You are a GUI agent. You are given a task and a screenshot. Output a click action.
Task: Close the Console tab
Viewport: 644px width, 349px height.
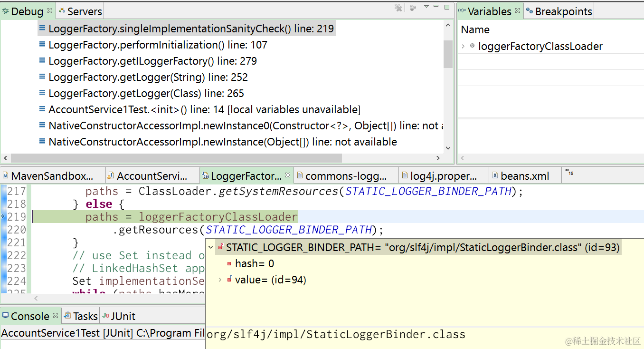[x=56, y=315]
